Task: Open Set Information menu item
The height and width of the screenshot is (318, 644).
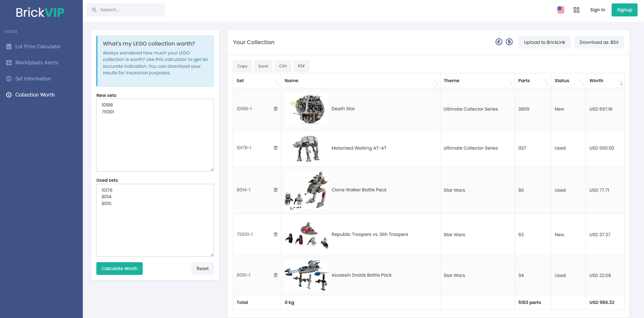Action: 33,79
